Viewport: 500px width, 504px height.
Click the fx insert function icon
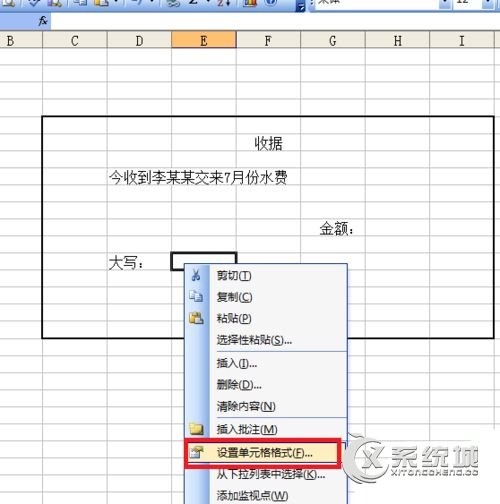coord(43,21)
